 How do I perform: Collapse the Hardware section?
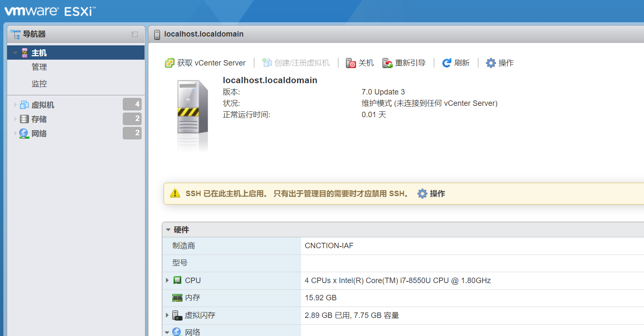point(168,230)
